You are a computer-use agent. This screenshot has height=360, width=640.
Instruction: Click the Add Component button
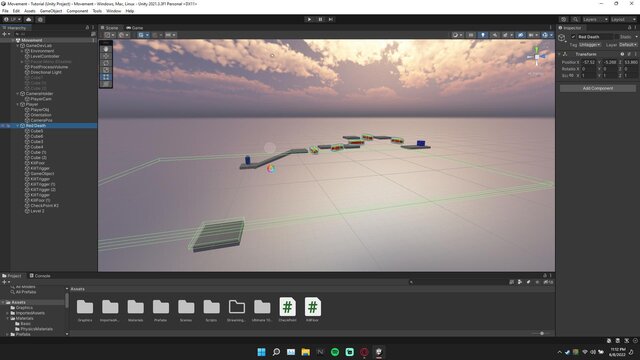tap(598, 88)
